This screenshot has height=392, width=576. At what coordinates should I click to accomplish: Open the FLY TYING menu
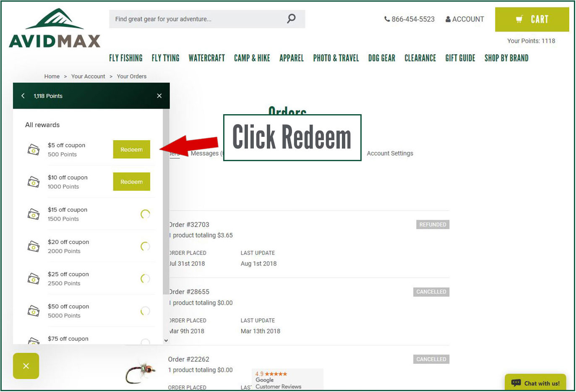[x=165, y=58]
